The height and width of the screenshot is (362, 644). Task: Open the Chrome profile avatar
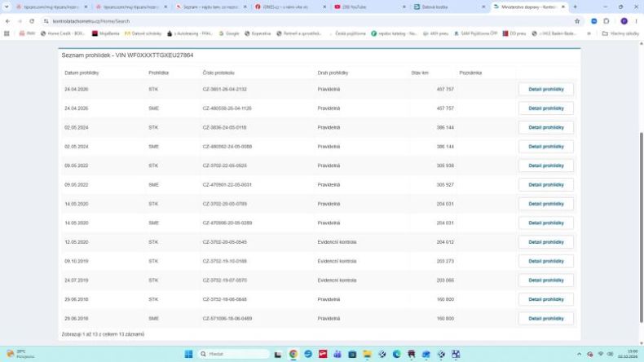click(x=624, y=21)
